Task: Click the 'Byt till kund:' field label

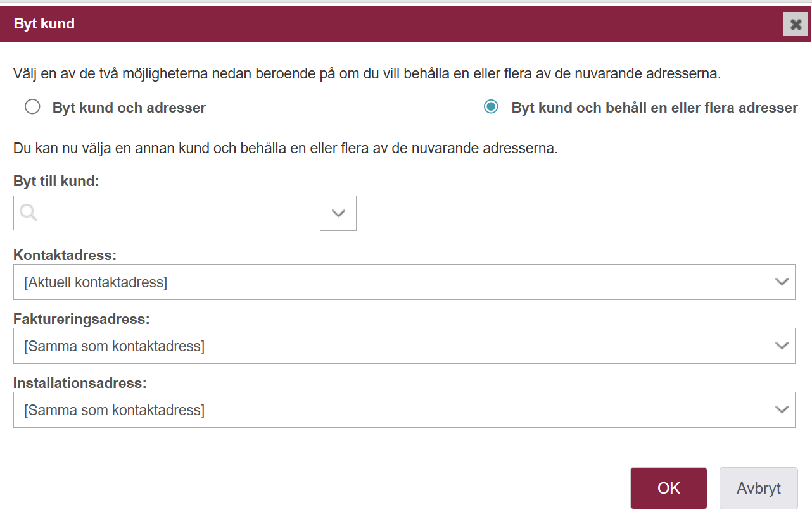Action: click(x=56, y=181)
